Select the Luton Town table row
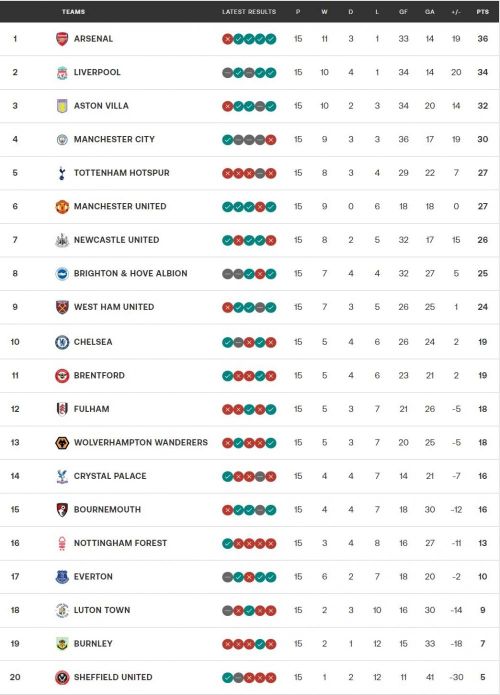500x695 pixels. pos(250,610)
